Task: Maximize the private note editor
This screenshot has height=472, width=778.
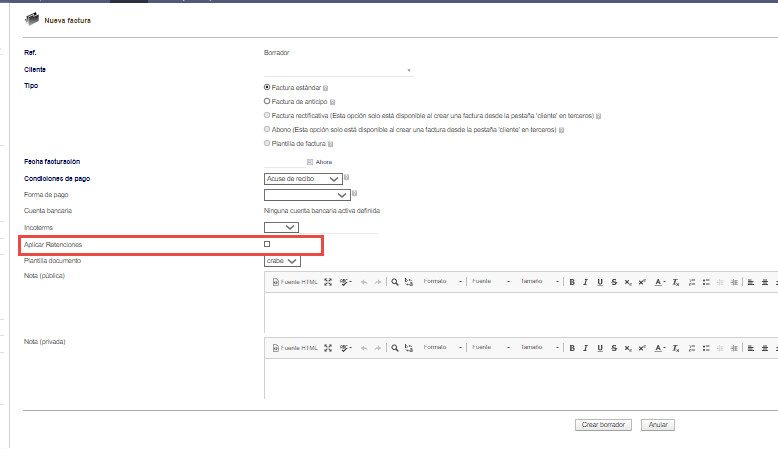Action: (328, 348)
